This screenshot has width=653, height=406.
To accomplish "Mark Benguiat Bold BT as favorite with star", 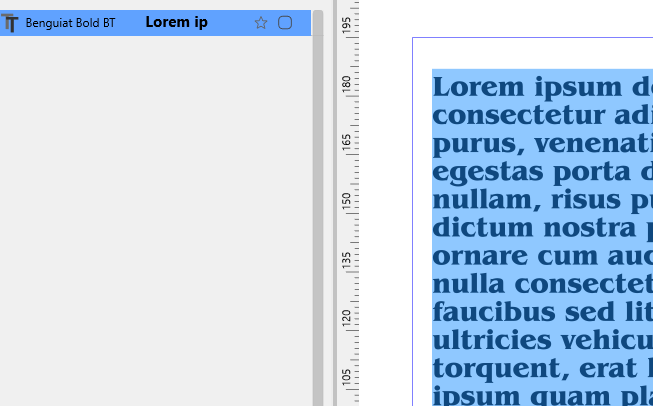I will [x=261, y=23].
